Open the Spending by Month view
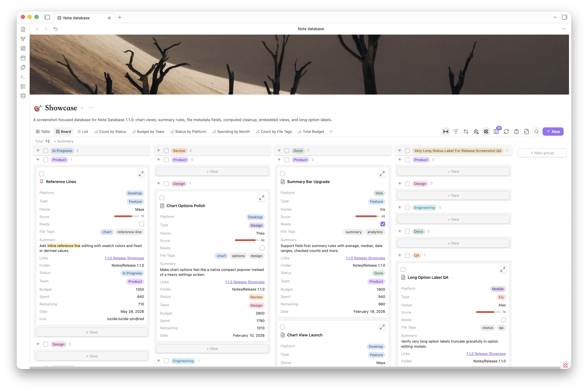Screen dimensions: 588x391 coord(231,131)
